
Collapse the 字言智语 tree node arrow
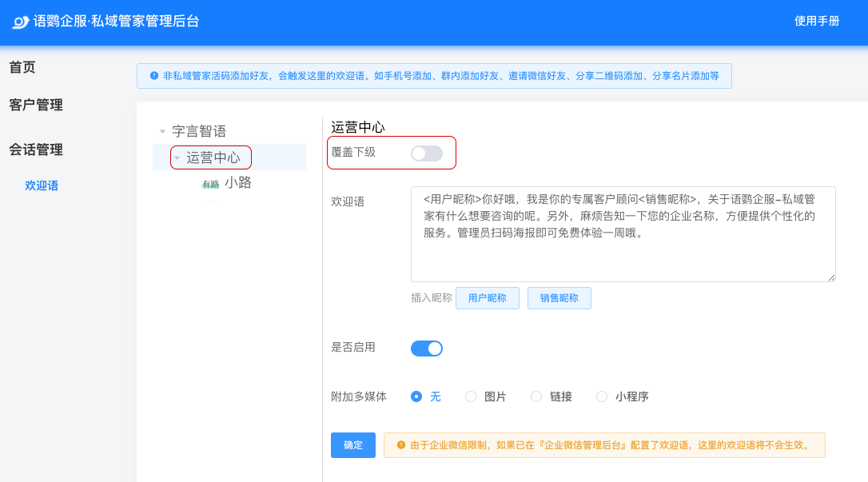point(163,132)
